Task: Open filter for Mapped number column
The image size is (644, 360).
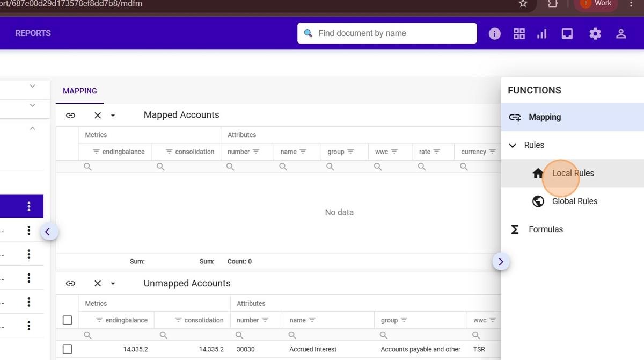Action: coord(256,152)
